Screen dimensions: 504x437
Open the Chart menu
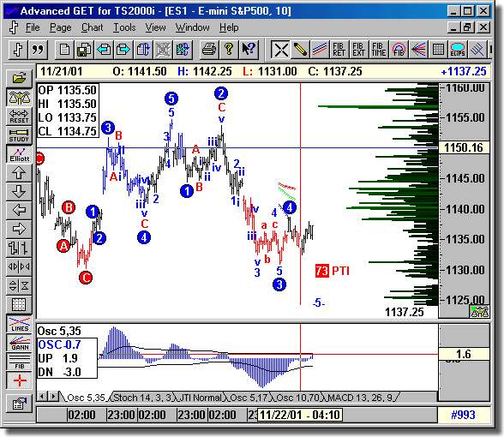[93, 27]
